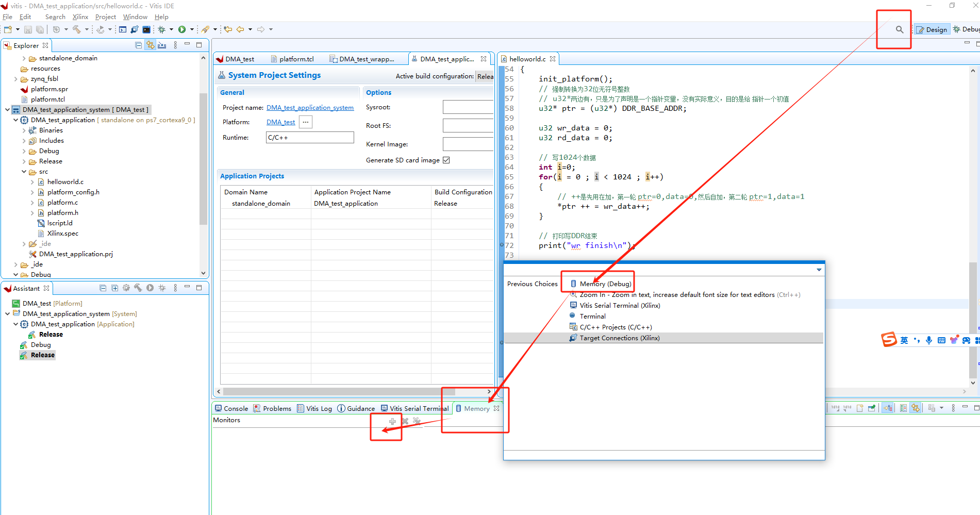The image size is (980, 515).
Task: Switch to the Problems tab
Action: click(272, 408)
